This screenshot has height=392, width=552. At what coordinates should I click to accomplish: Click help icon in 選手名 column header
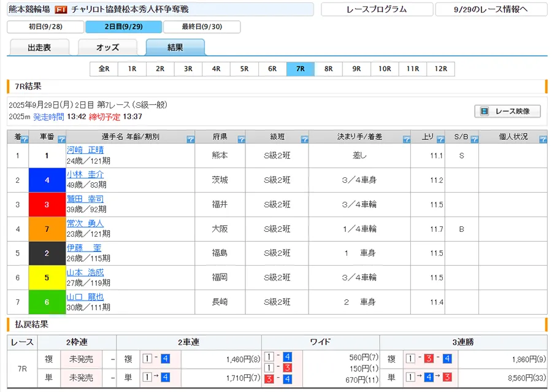(x=190, y=140)
